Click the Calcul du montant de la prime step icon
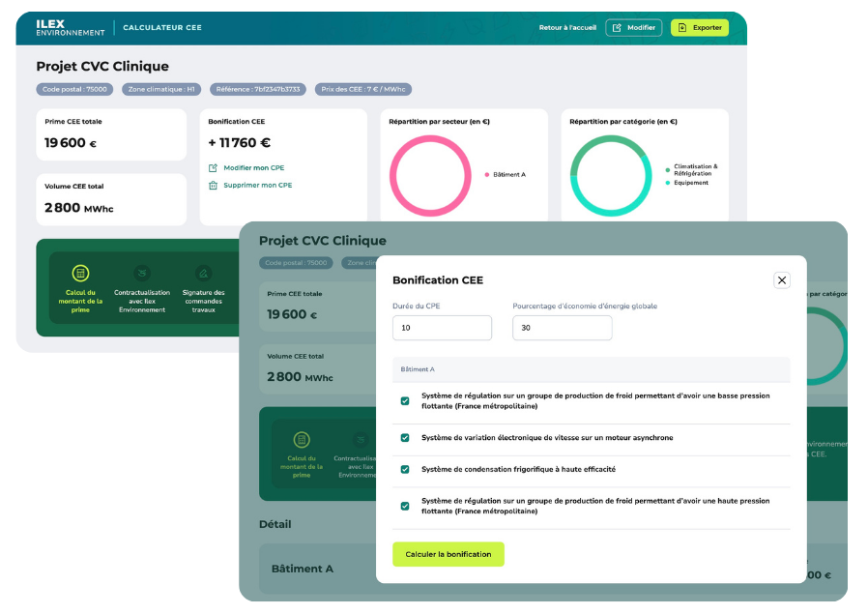868x614 pixels. 81,274
